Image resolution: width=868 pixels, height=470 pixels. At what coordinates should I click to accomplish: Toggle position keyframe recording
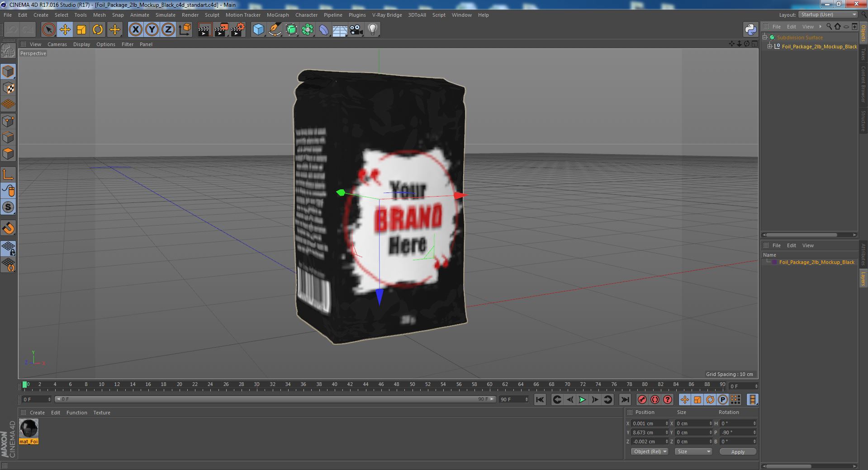685,399
